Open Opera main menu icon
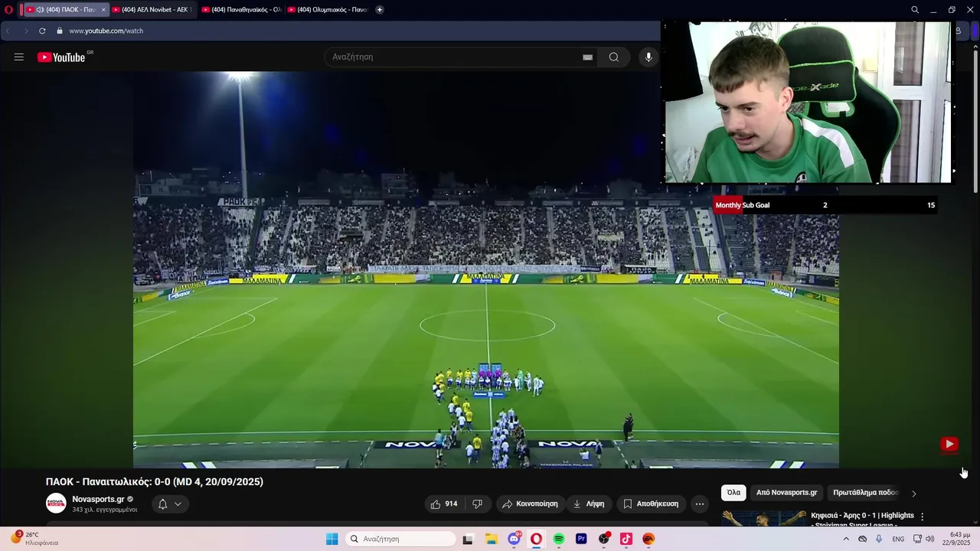The image size is (980, 551). tap(8, 10)
